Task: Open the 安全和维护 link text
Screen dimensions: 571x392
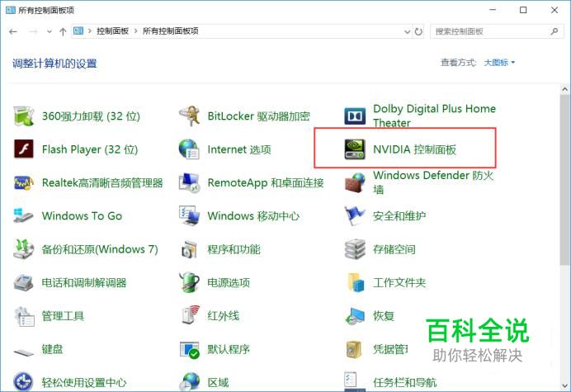Action: tap(399, 216)
